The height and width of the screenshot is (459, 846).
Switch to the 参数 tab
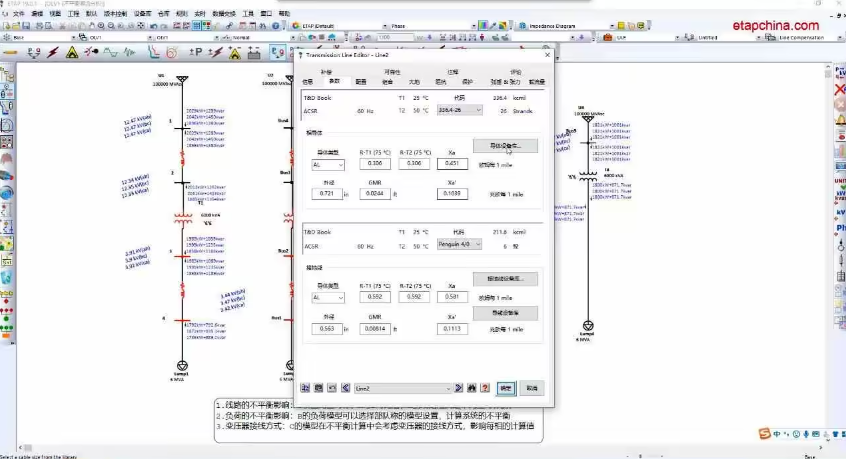tap(336, 80)
